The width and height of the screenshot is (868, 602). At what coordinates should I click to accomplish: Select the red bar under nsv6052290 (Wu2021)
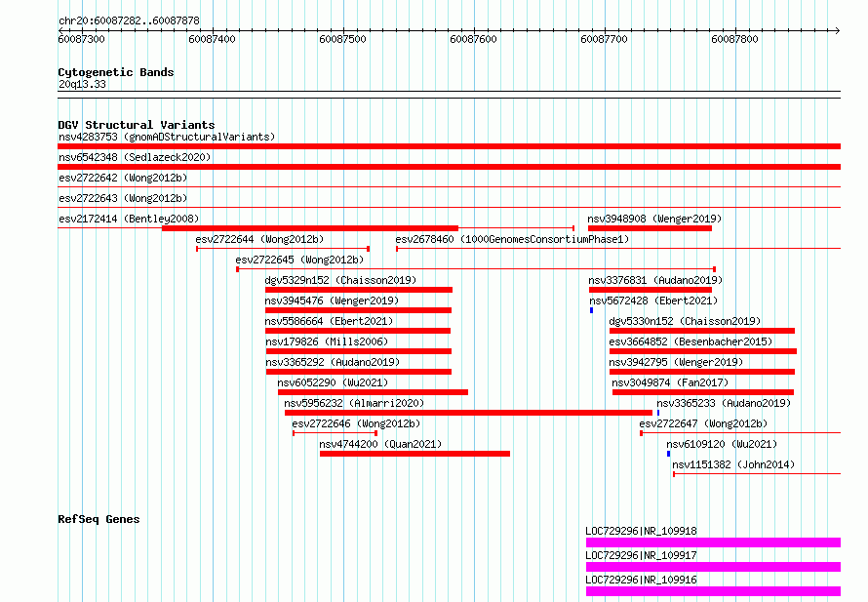point(373,392)
